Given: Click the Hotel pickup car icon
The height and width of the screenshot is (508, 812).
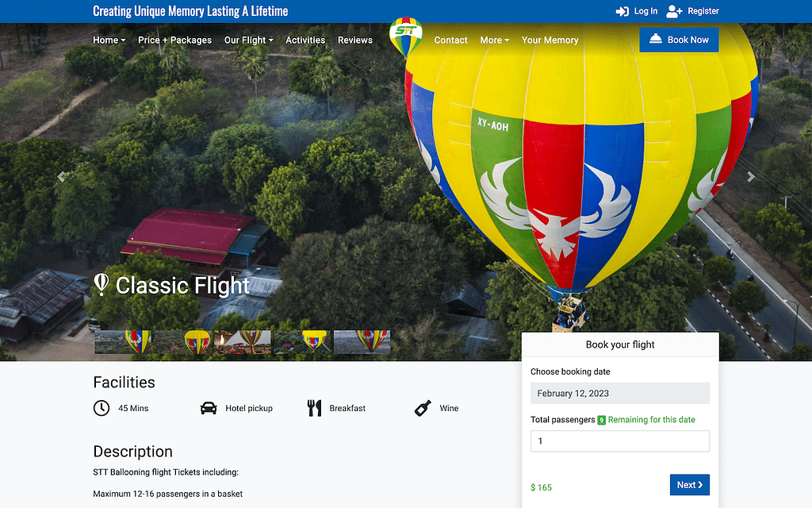Looking at the screenshot, I should (209, 408).
